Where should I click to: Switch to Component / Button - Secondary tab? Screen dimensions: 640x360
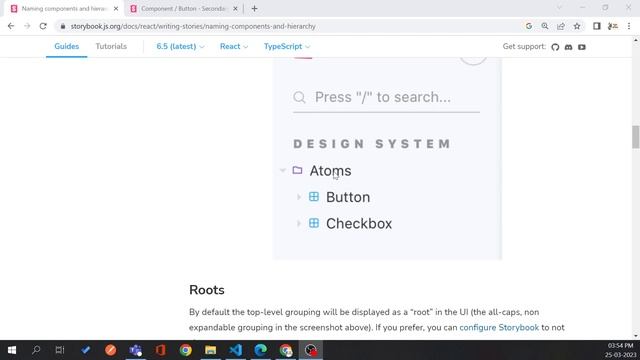[183, 9]
